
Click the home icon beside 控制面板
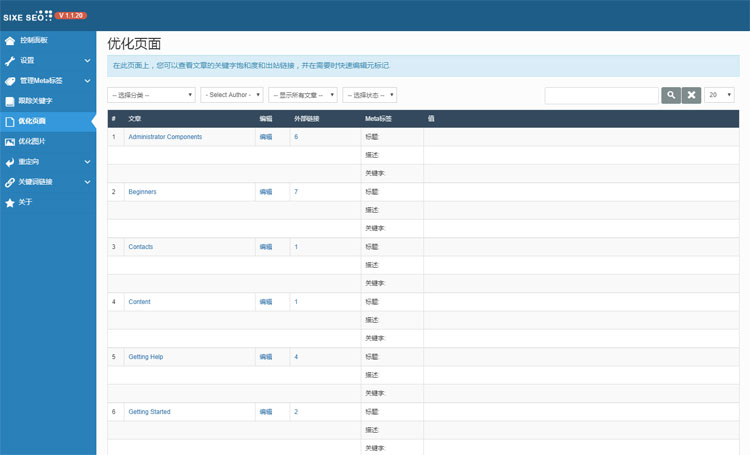10,41
